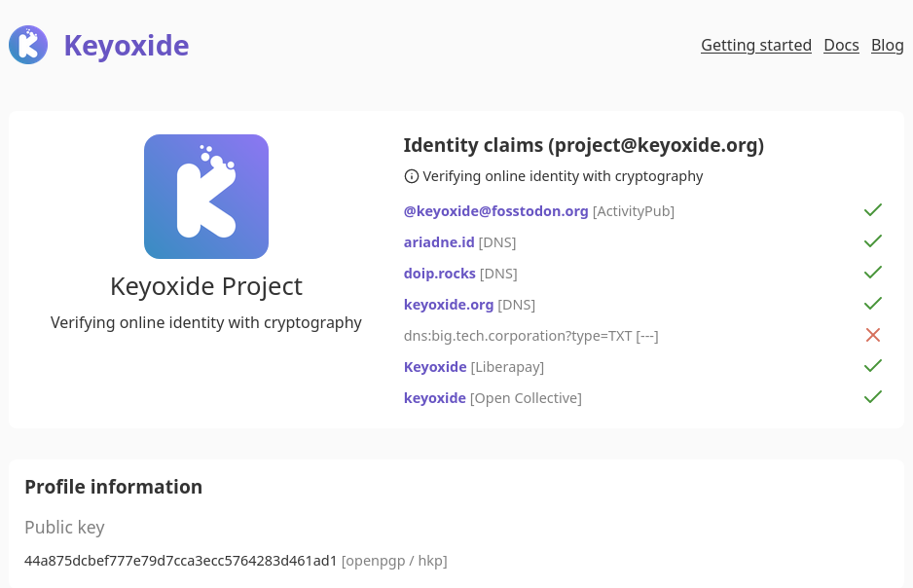Open the Getting started page
This screenshot has width=913, height=588.
[756, 45]
